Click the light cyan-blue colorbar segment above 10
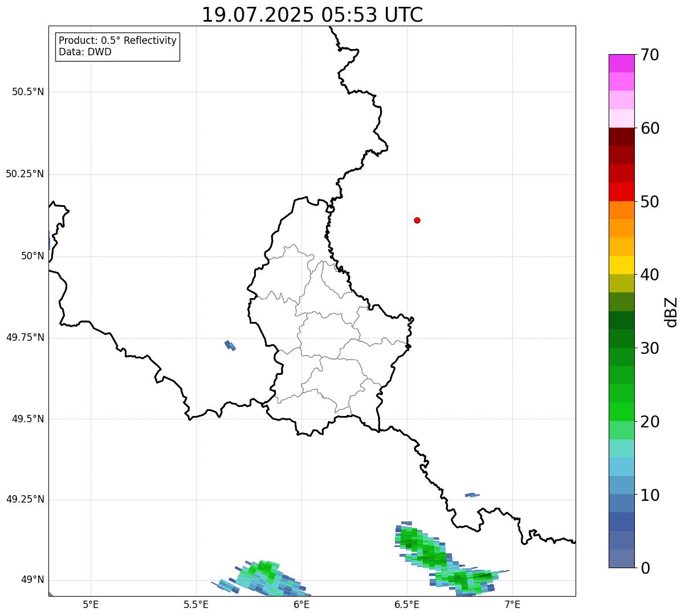The height and width of the screenshot is (616, 685). tap(621, 467)
